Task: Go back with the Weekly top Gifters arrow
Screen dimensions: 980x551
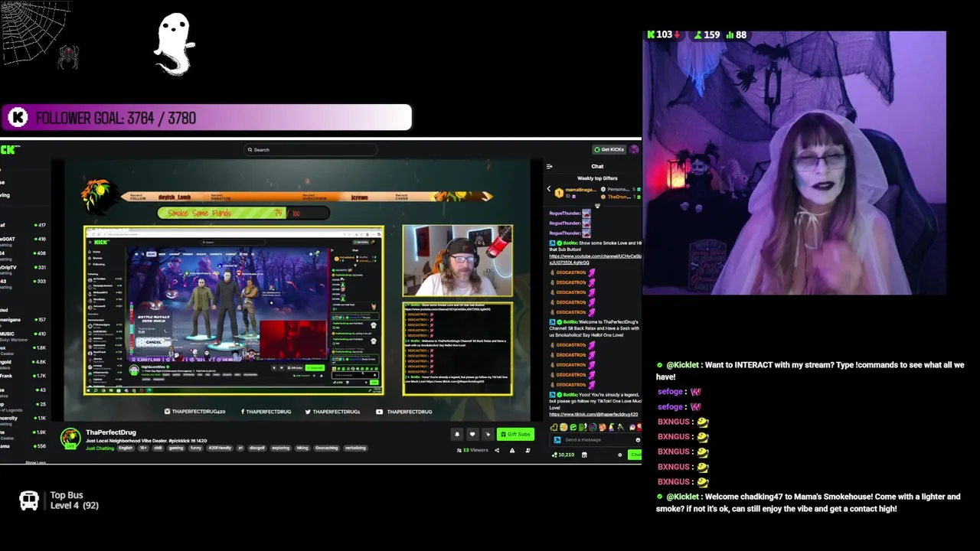Action: (548, 189)
